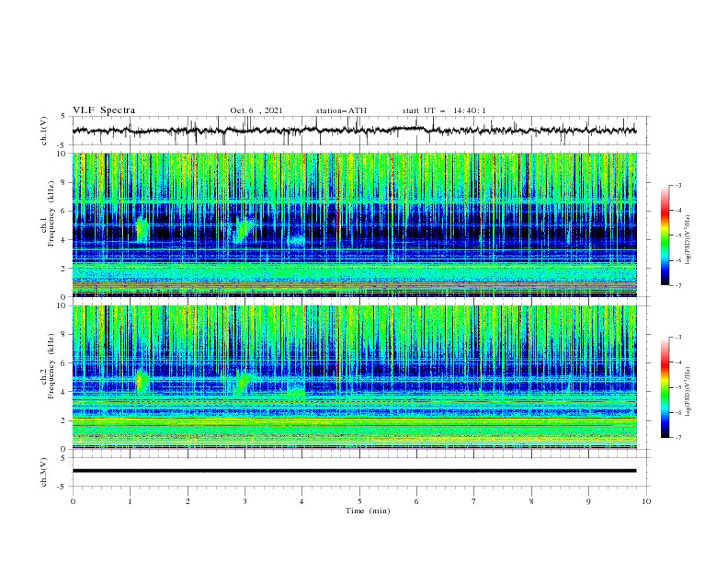728x563 pixels.
Task: Click time axis tick label "6"
Action: point(416,501)
